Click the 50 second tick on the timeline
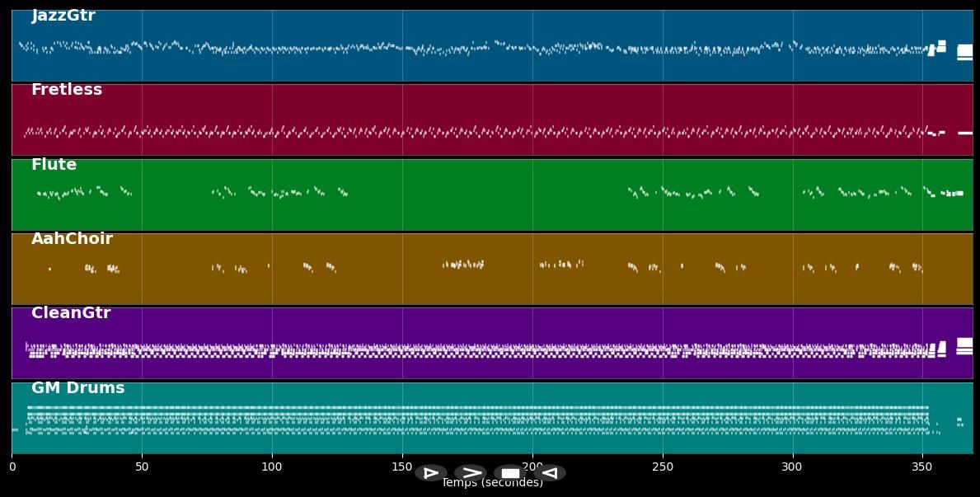 (x=142, y=467)
